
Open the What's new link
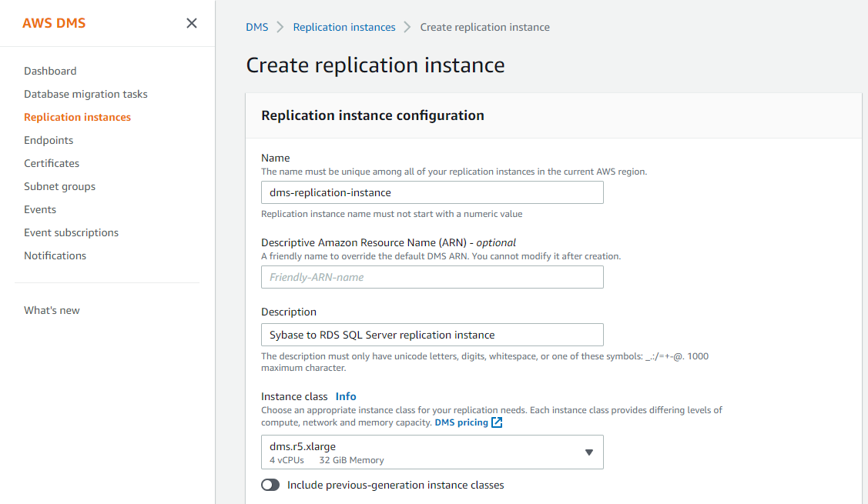pos(52,310)
